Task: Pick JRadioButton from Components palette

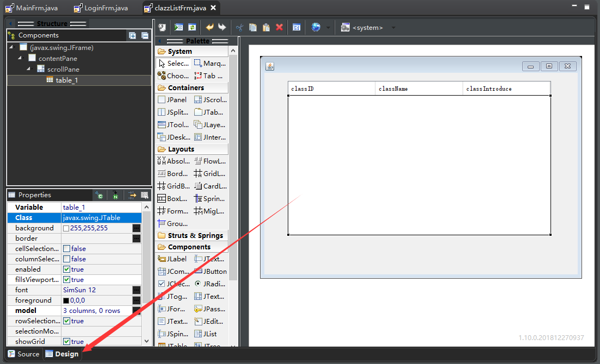Action: coord(210,284)
